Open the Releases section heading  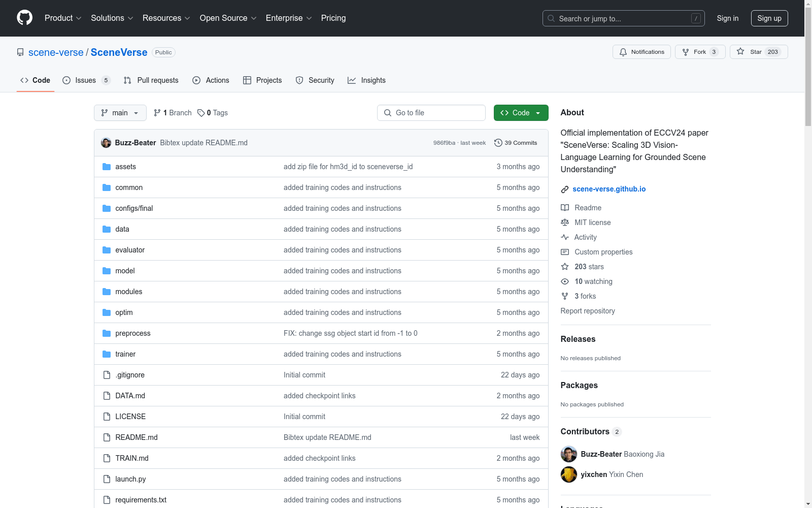[x=578, y=339]
